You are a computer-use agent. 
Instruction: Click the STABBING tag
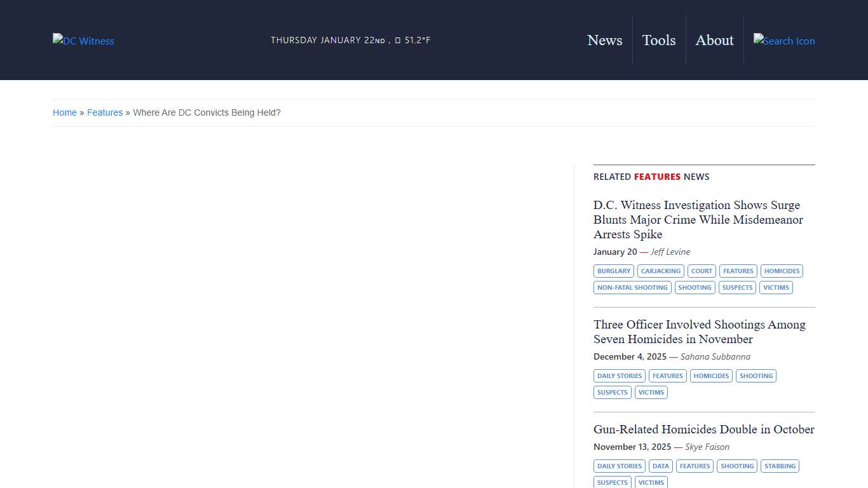(x=780, y=466)
